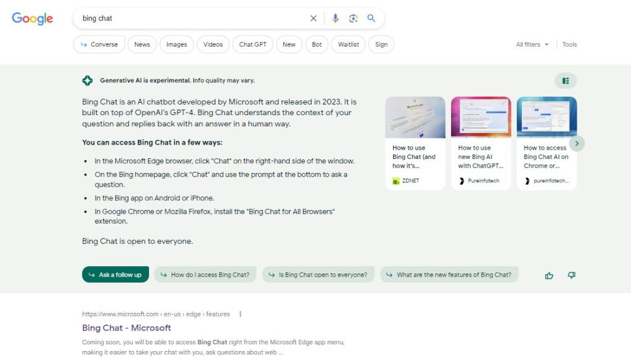Clear the search box text
This screenshot has height=364, width=631.
point(313,18)
